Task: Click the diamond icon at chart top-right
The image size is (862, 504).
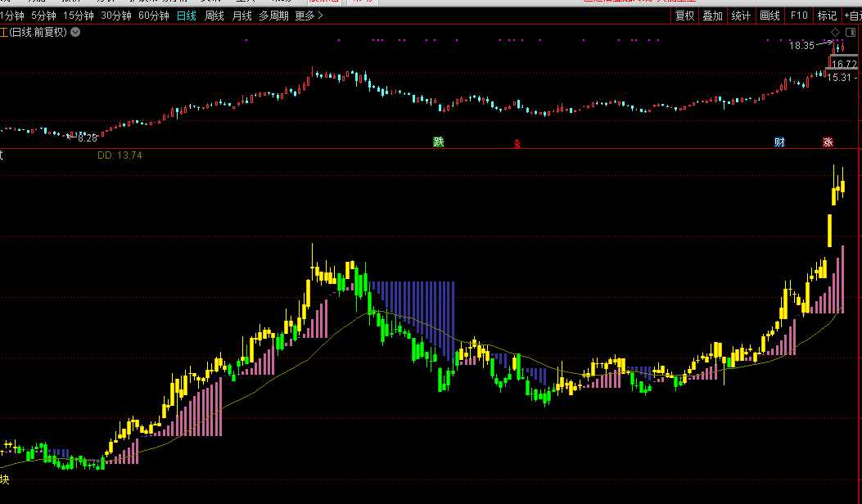Action: 836,33
